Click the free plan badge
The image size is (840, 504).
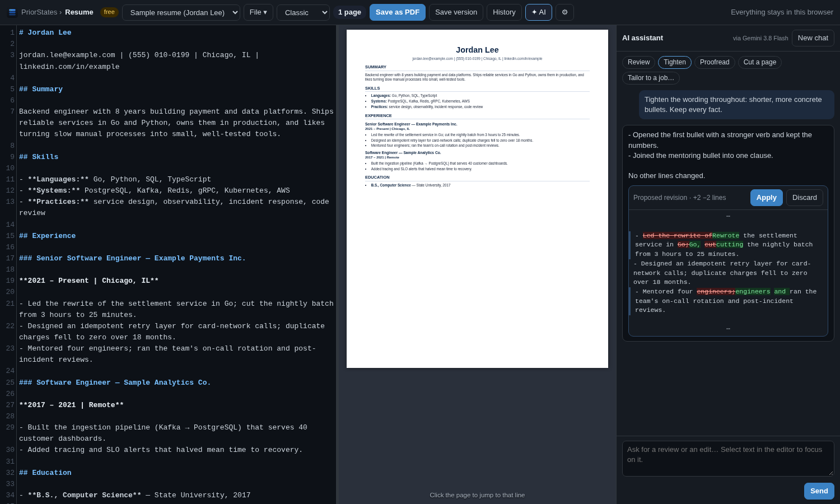point(109,12)
